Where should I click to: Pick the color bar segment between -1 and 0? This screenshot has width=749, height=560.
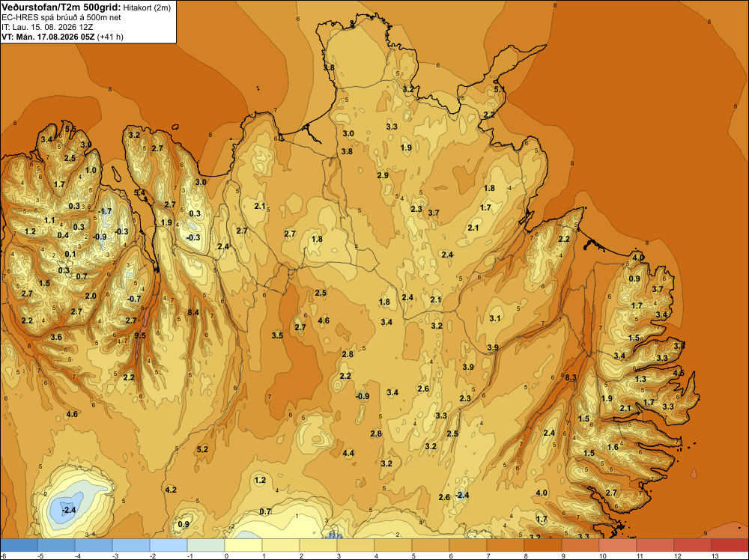(206, 545)
